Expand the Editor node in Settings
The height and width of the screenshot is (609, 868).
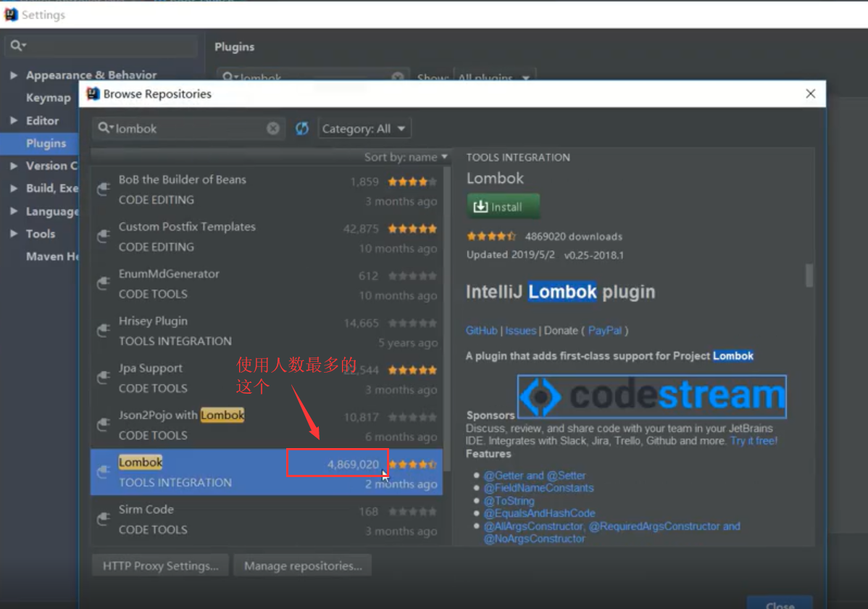(x=14, y=120)
